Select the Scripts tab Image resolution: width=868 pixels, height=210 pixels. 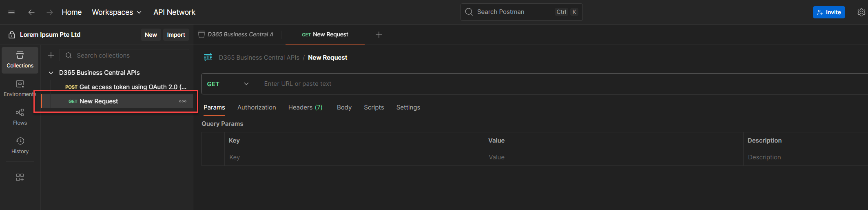(x=374, y=107)
